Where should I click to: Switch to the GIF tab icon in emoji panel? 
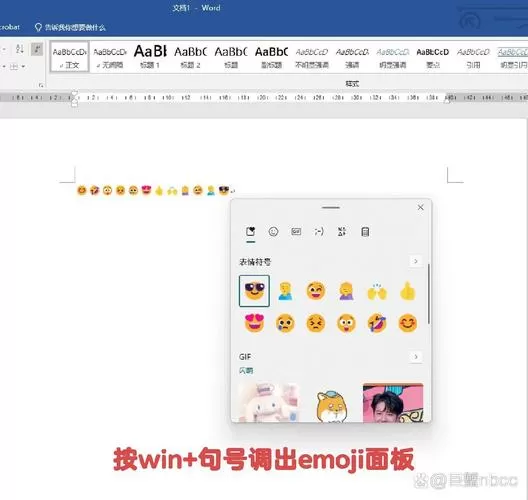pos(296,232)
